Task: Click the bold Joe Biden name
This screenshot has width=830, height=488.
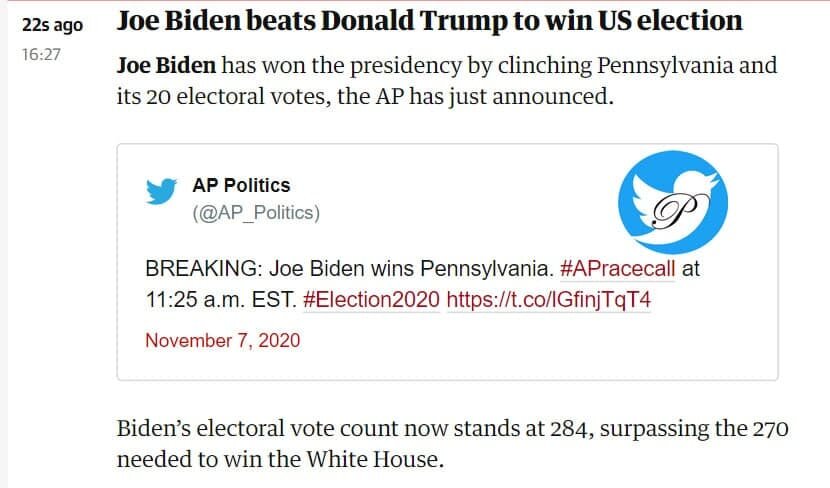Action: click(x=166, y=66)
